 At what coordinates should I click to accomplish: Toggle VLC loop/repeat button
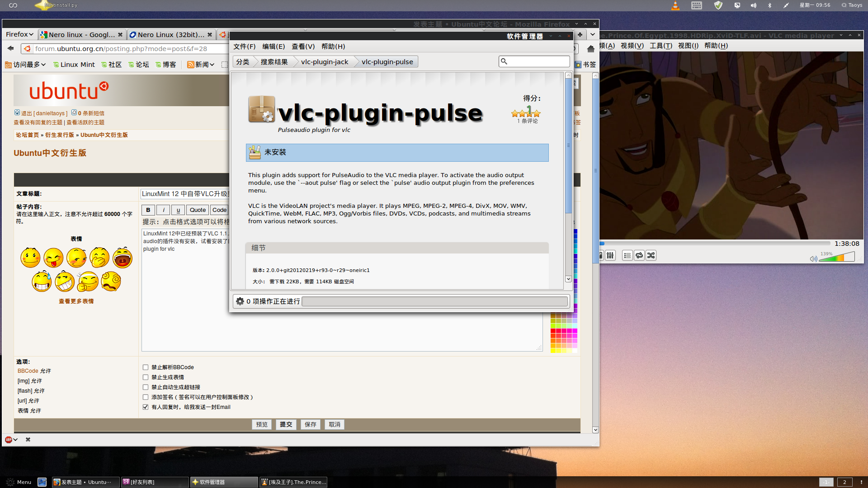[639, 255]
